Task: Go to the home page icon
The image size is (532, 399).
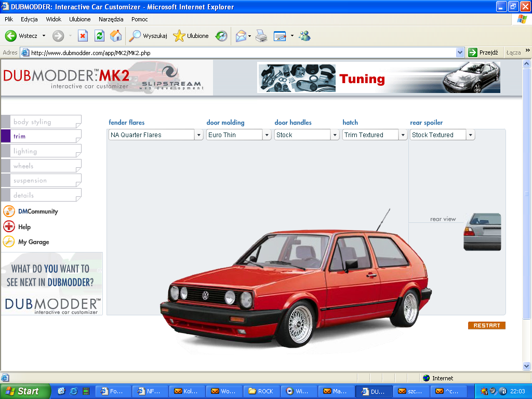Action: coord(116,36)
